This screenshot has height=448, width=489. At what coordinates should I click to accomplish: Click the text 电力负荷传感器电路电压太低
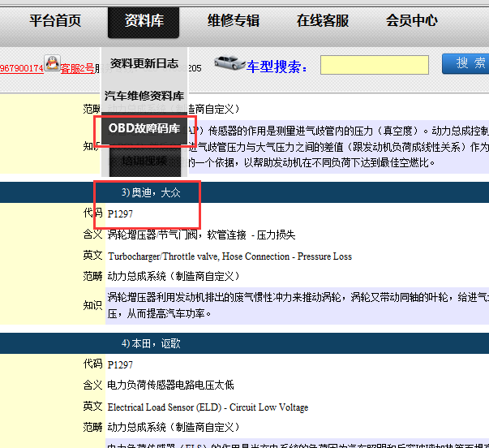[170, 386]
